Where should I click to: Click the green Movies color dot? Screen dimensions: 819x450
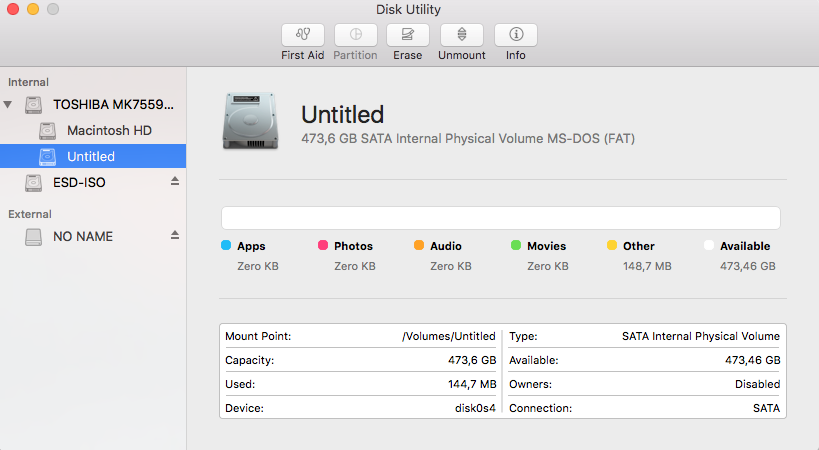tap(516, 245)
